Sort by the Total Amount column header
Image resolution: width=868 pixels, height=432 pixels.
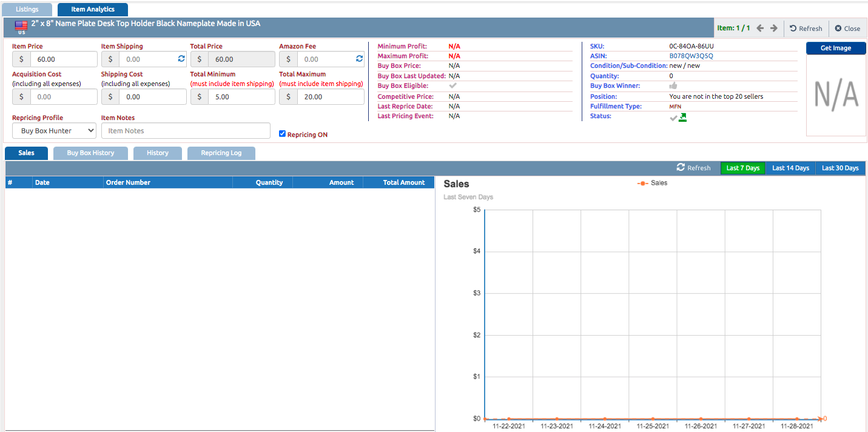[399, 182]
